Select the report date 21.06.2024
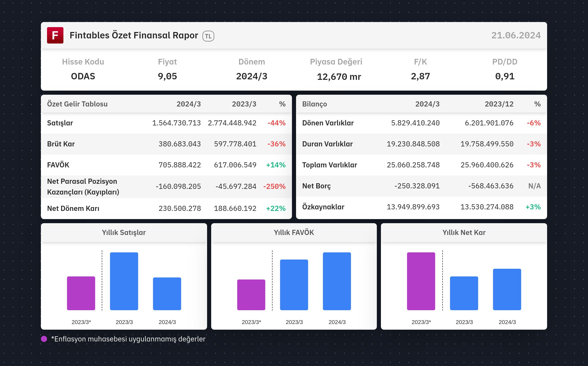This screenshot has width=588, height=366. point(516,35)
